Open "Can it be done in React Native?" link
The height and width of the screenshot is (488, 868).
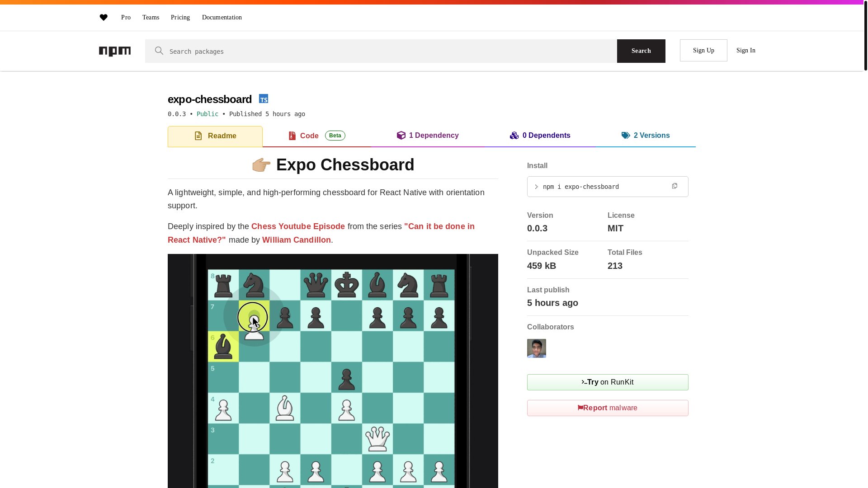(x=321, y=233)
